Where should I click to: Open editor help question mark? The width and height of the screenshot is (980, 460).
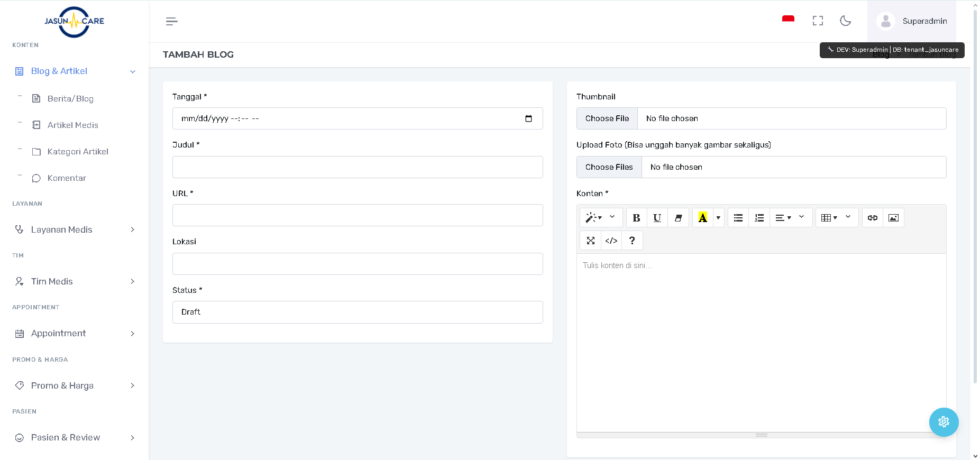(x=631, y=241)
